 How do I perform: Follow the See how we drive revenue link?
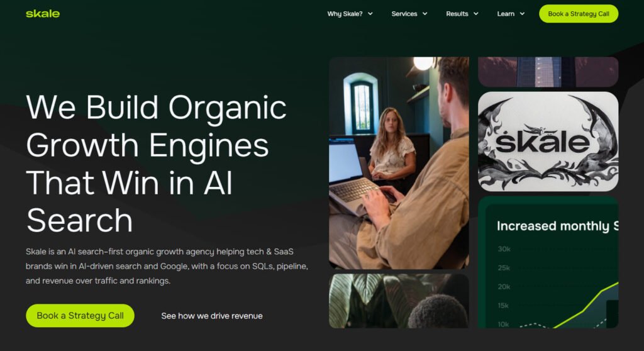click(x=212, y=316)
